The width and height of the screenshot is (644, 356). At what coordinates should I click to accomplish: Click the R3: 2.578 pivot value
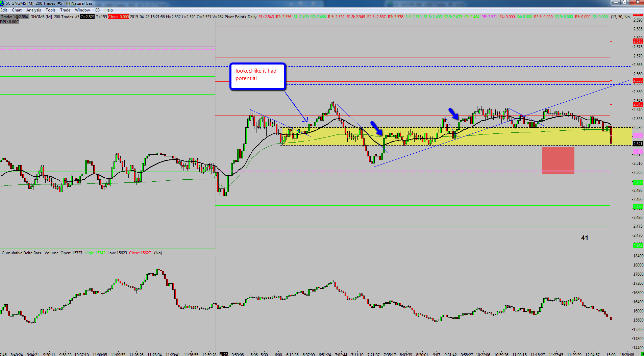396,17
